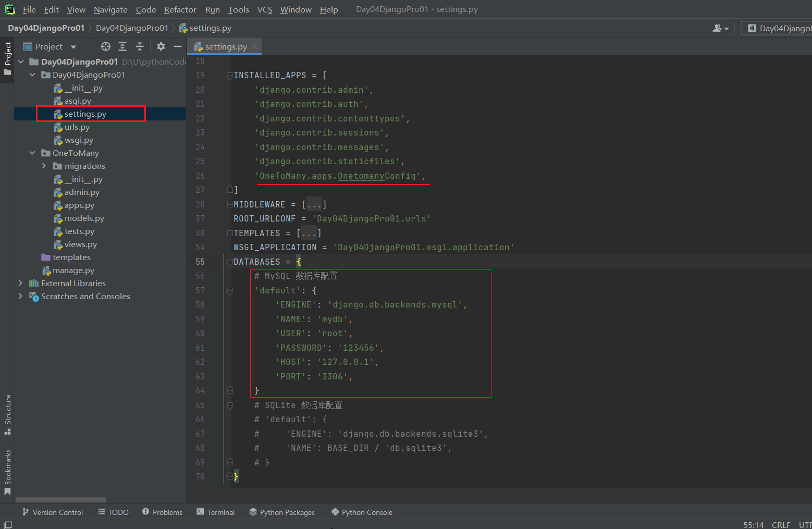Unfold the TEMPLATES block at line 38
Image resolution: width=812 pixels, height=529 pixels.
coord(230,233)
